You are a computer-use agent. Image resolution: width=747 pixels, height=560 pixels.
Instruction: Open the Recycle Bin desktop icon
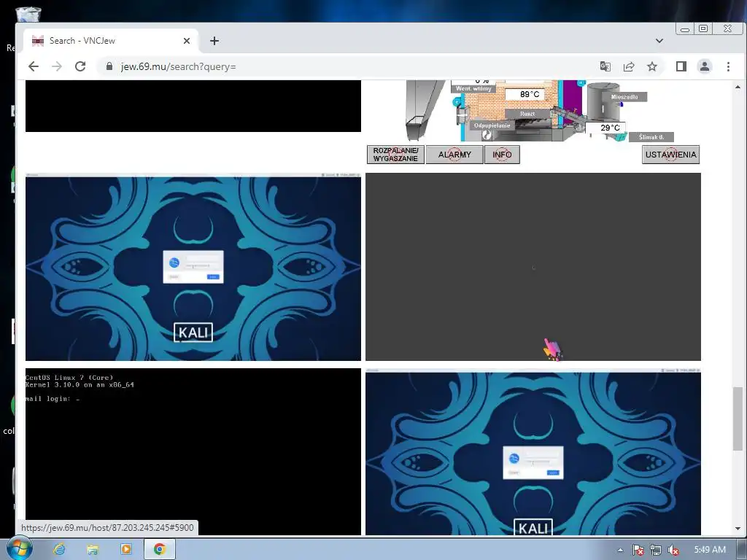coord(28,15)
